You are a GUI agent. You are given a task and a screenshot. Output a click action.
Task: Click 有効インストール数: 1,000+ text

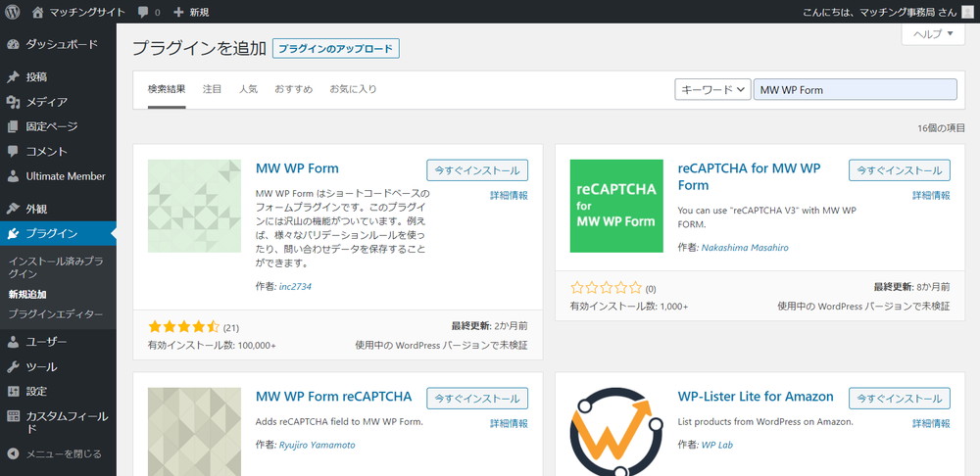629,307
